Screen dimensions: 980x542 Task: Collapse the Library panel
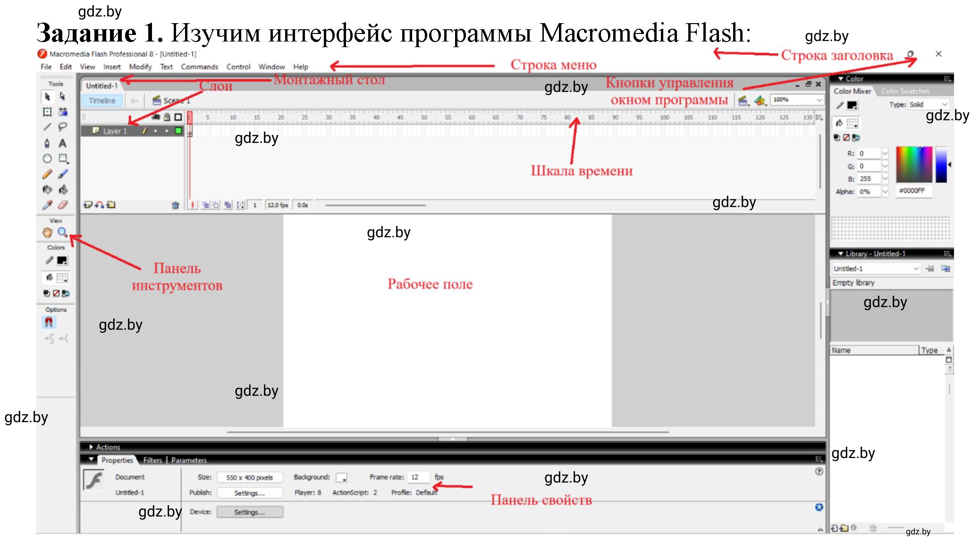pos(840,254)
